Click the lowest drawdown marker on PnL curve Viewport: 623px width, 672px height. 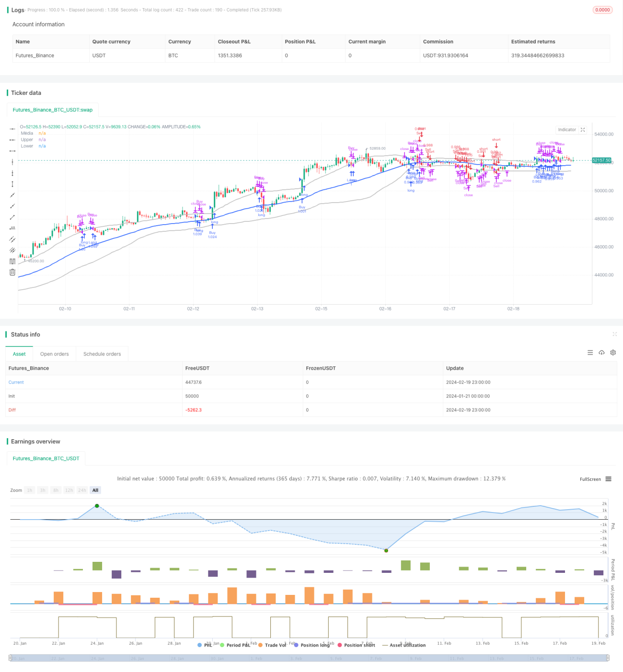[386, 550]
